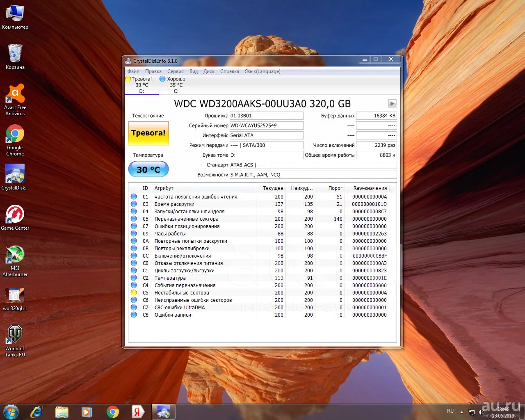Image resolution: width=525 pixels, height=420 pixels.
Task: Open the Язык(Language) menu
Action: [262, 71]
